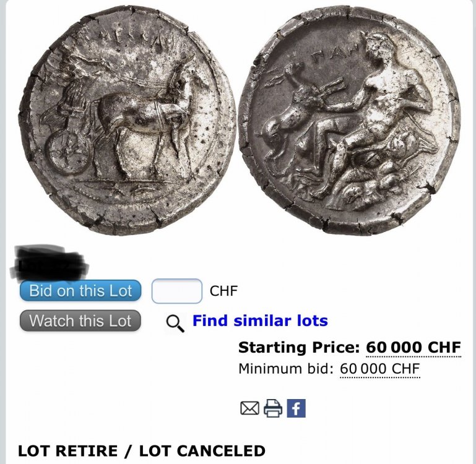Click the Minimum bid label text
The width and height of the screenshot is (476, 464).
(286, 369)
